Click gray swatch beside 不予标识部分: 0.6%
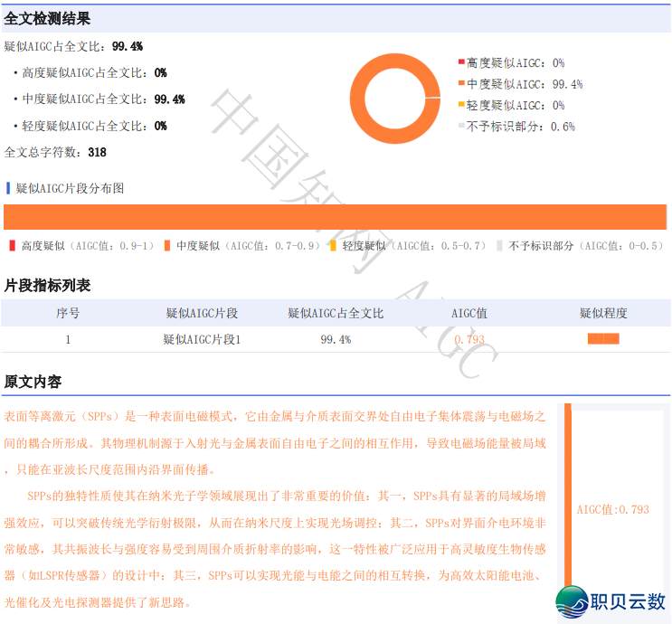This screenshot has width=672, height=624. point(461,127)
